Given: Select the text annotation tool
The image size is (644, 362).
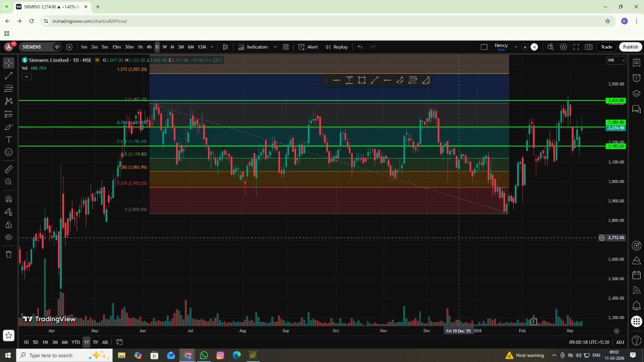Looking at the screenshot, I should (x=9, y=139).
